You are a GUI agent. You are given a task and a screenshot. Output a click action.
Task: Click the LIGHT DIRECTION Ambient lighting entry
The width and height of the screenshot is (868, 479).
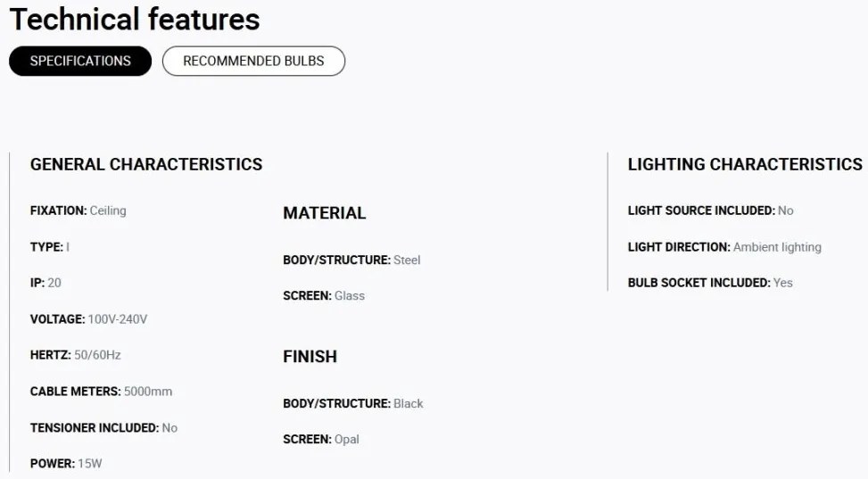tap(724, 247)
